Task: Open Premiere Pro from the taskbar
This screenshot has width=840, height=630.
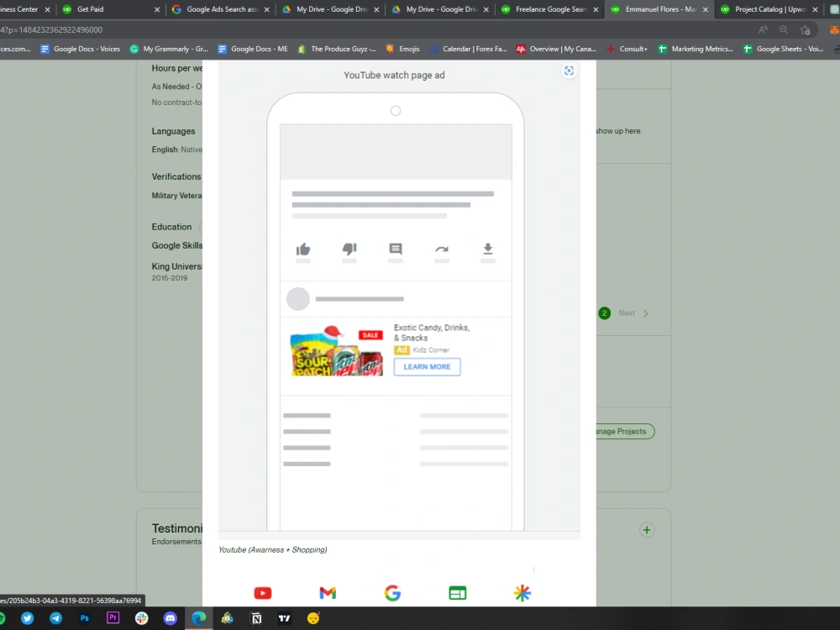Action: pyautogui.click(x=113, y=617)
